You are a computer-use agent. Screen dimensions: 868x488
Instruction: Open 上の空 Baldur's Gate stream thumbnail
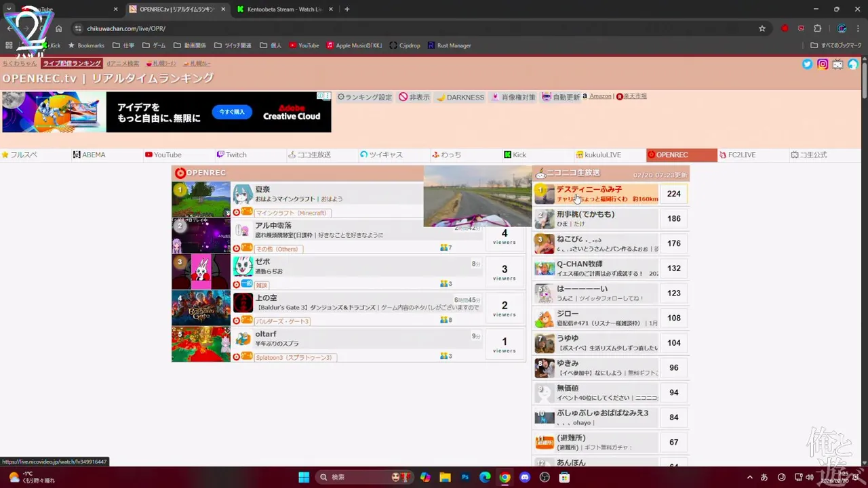201,308
